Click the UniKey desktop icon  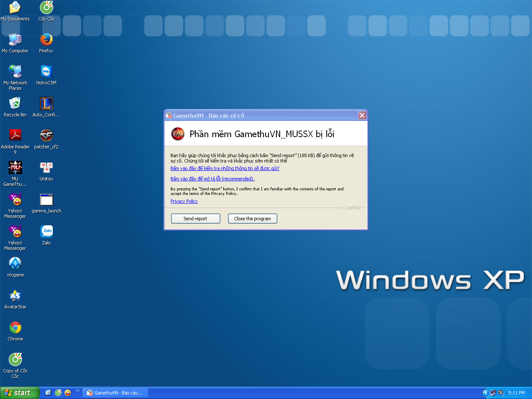pyautogui.click(x=47, y=171)
